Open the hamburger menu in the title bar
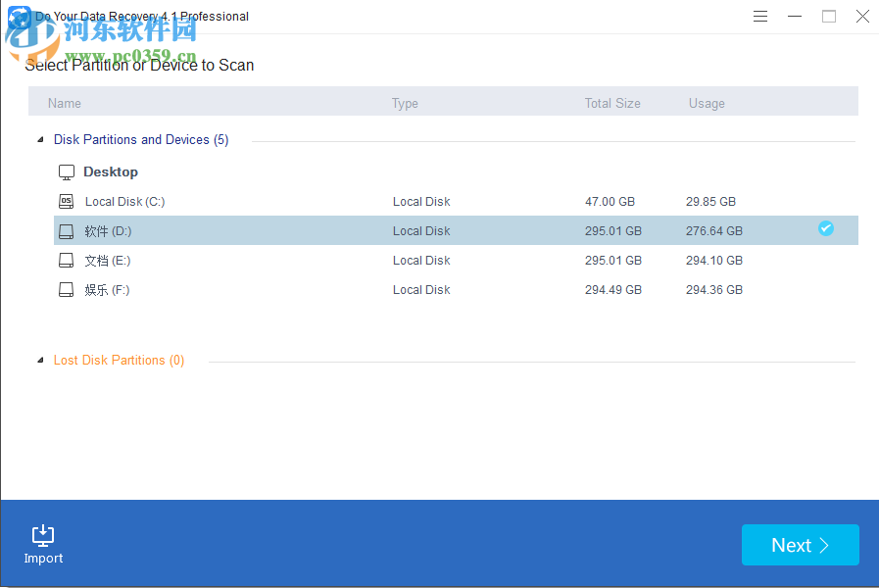 pos(760,16)
